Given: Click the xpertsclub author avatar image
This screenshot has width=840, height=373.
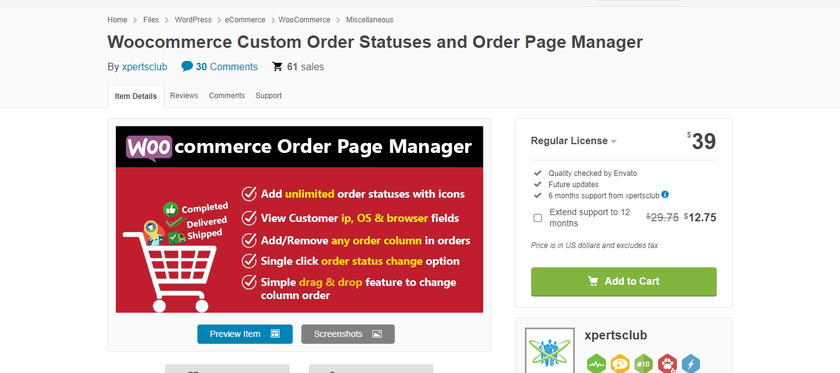Looking at the screenshot, I should 550,350.
